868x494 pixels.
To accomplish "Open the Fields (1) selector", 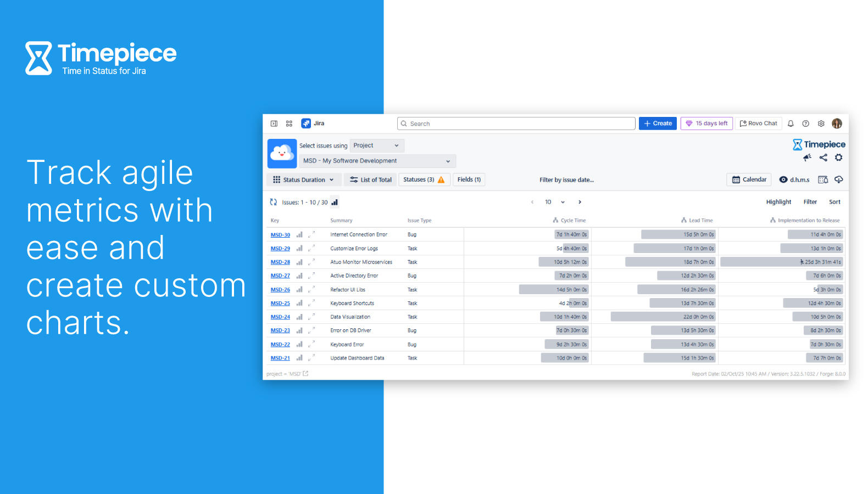I will (469, 179).
